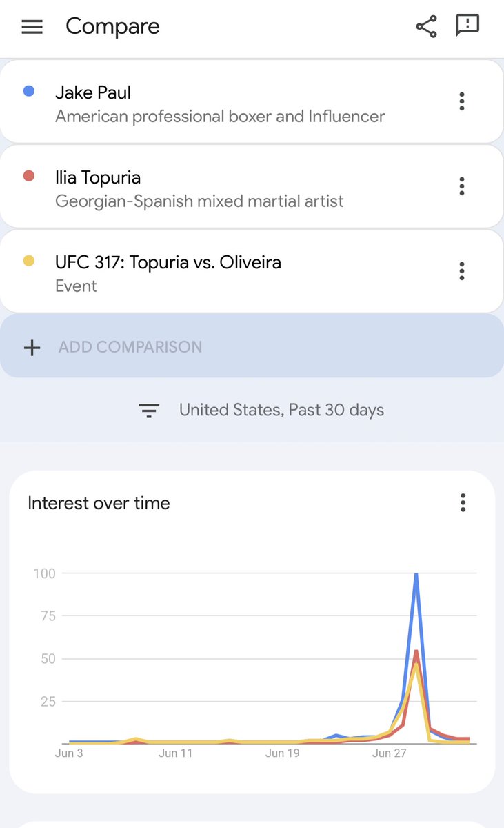Click the Compare page title
Screen dimensions: 504x828
coord(112,27)
